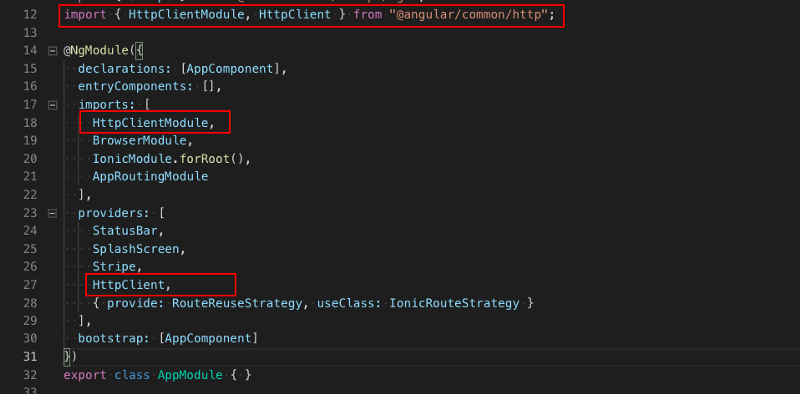Collapse the imports array fold marker

tap(52, 105)
